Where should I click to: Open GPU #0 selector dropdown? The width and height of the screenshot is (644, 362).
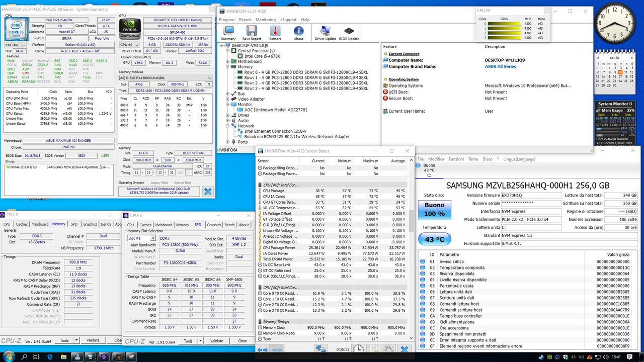tap(131, 45)
